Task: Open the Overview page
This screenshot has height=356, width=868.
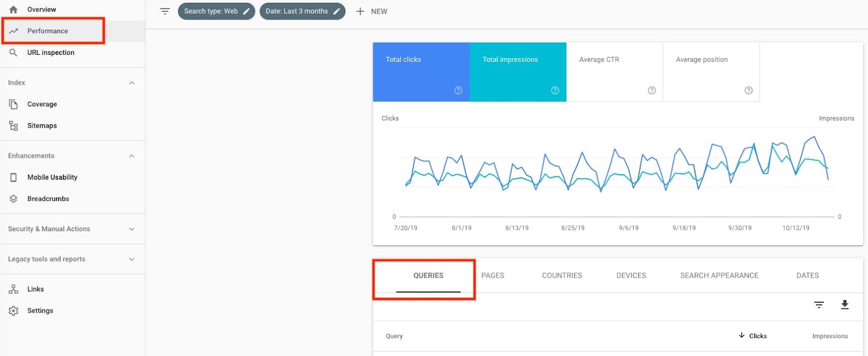Action: tap(42, 9)
